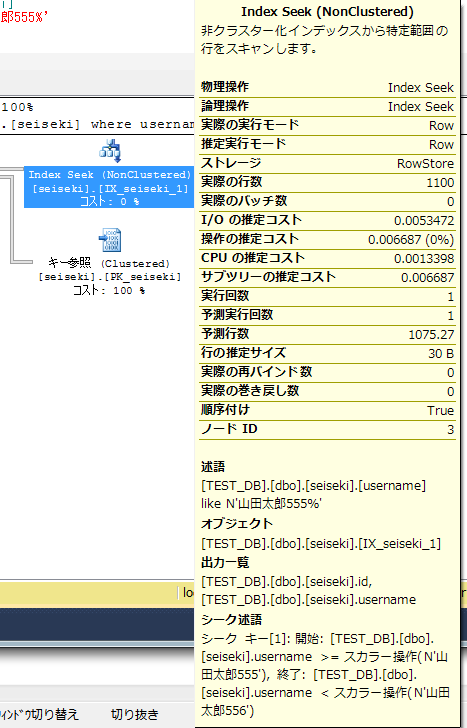The width and height of the screenshot is (467, 728).
Task: Click the 操作の推定コスト value 0.006687 (0%)
Action: (411, 240)
